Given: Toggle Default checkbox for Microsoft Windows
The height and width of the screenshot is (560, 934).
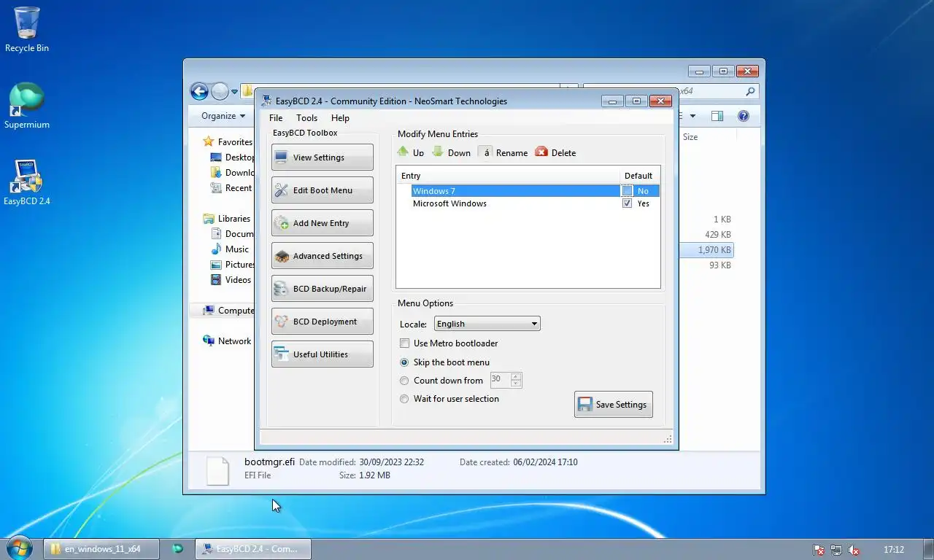Looking at the screenshot, I should (628, 203).
